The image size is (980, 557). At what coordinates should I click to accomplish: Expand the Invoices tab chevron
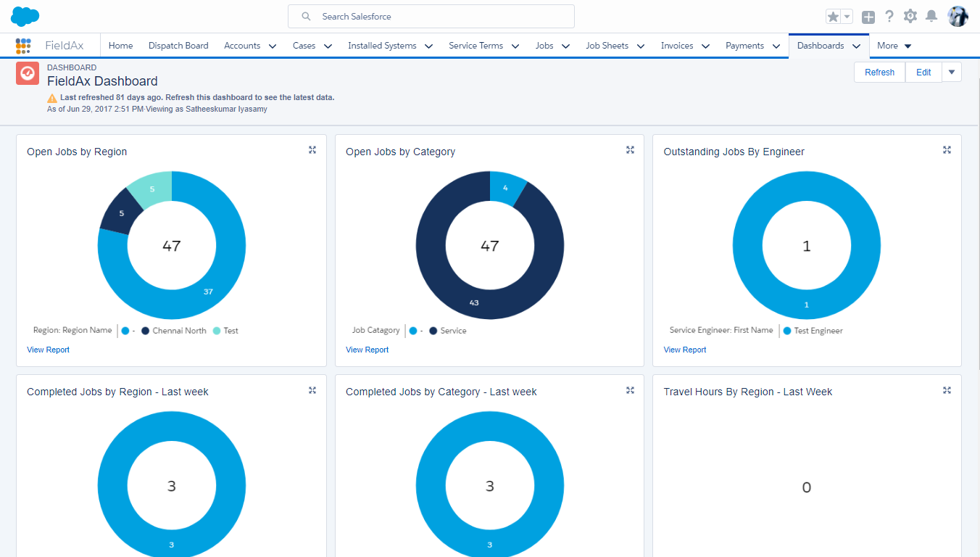pyautogui.click(x=705, y=46)
